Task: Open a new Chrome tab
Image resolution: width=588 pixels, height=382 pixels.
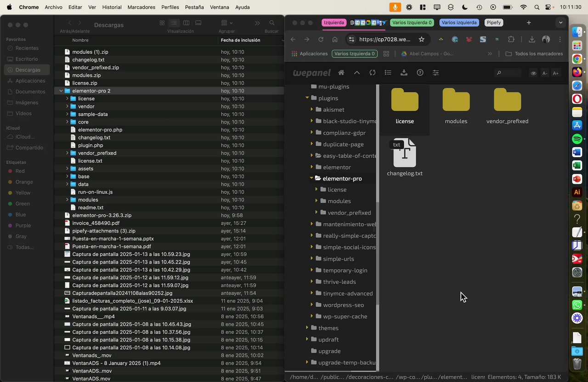Action: (x=529, y=23)
